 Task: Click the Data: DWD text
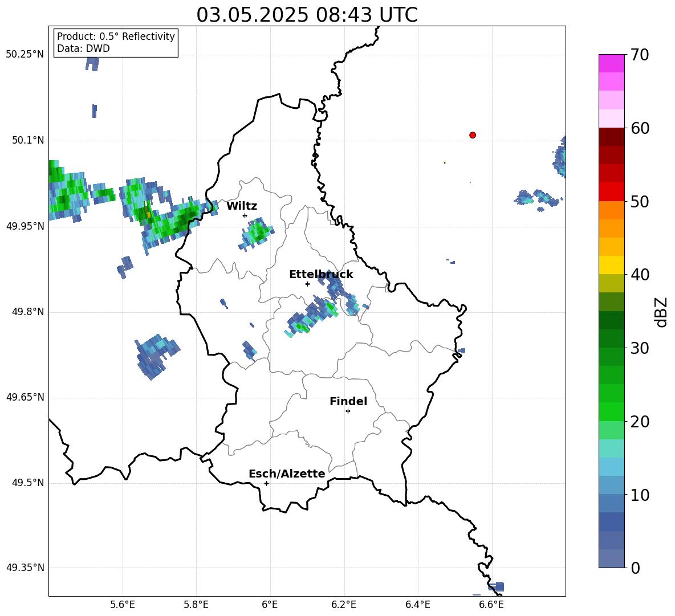(83, 48)
